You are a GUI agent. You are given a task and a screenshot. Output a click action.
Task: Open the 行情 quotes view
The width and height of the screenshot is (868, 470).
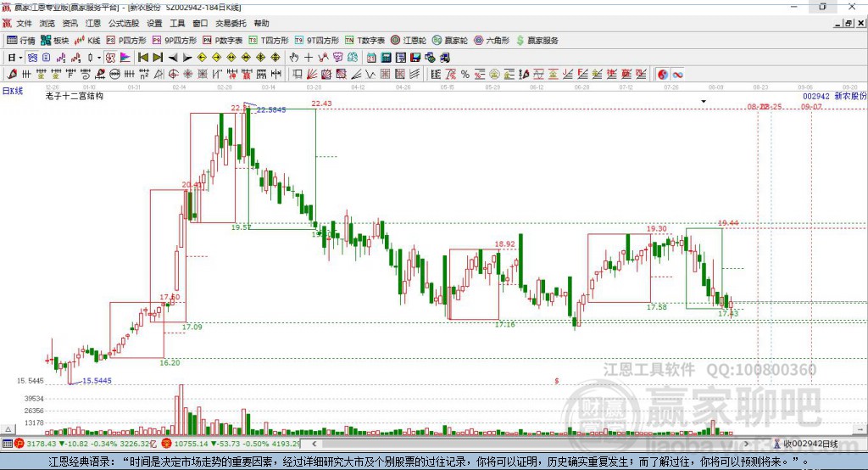(x=20, y=41)
